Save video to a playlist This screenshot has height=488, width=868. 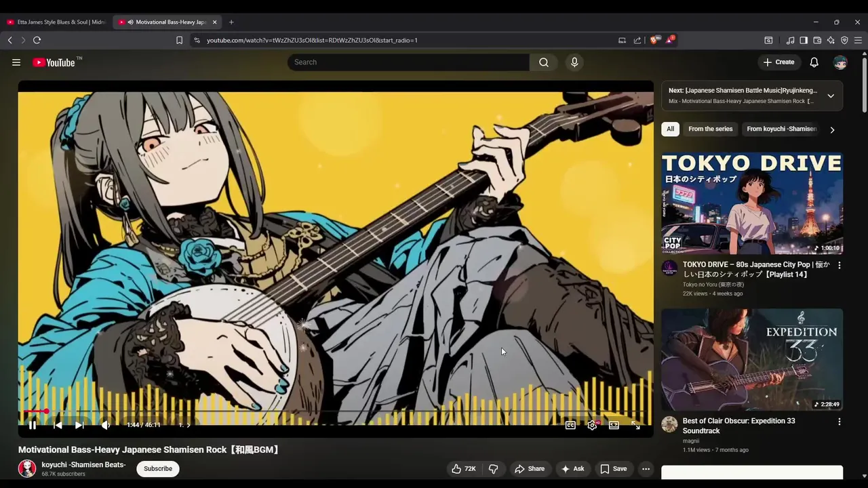613,469
